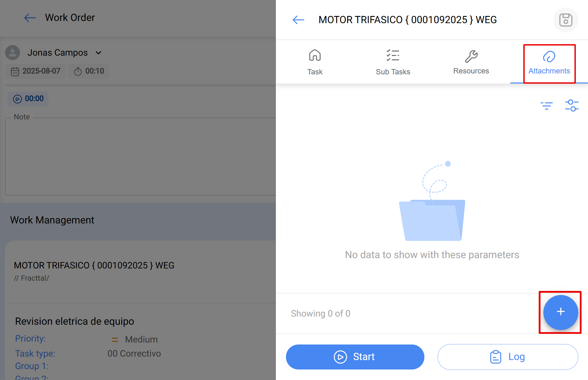Viewport: 588px width, 380px height.
Task: Open the attachments filter funnel icon
Action: (x=547, y=105)
